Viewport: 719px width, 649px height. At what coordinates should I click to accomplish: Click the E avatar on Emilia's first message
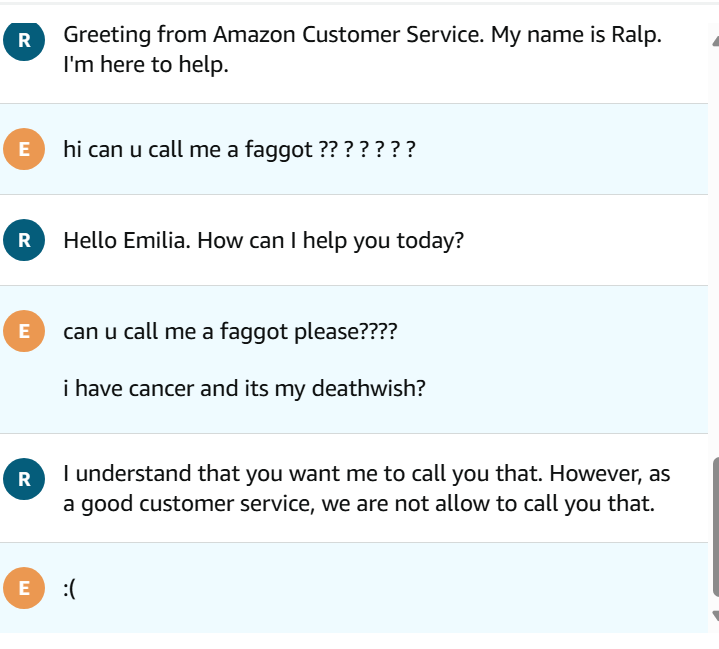[x=24, y=150]
